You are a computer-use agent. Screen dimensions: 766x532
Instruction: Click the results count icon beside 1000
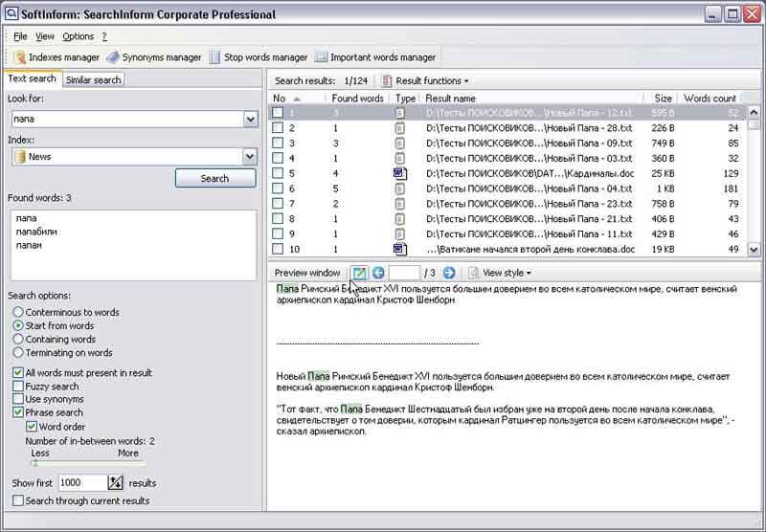[115, 482]
